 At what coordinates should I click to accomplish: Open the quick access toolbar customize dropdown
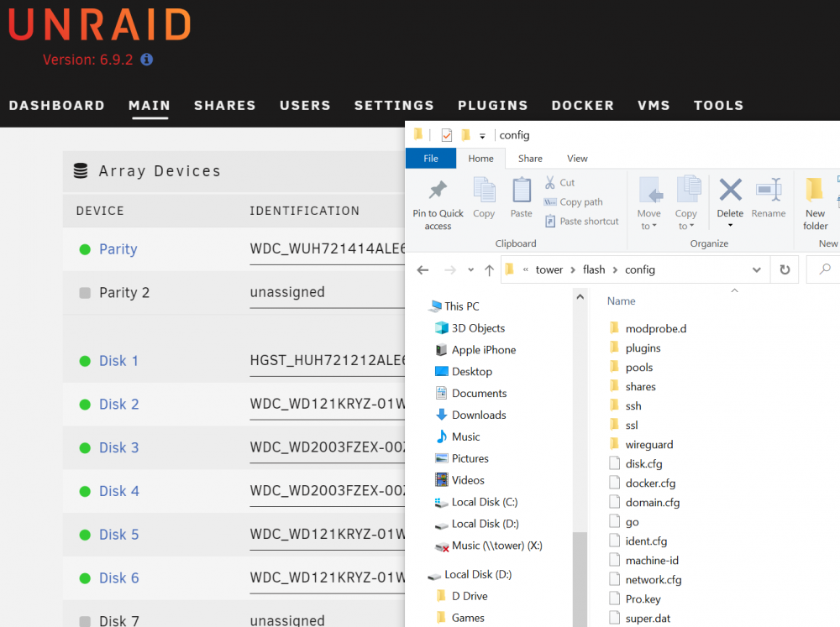(x=482, y=136)
